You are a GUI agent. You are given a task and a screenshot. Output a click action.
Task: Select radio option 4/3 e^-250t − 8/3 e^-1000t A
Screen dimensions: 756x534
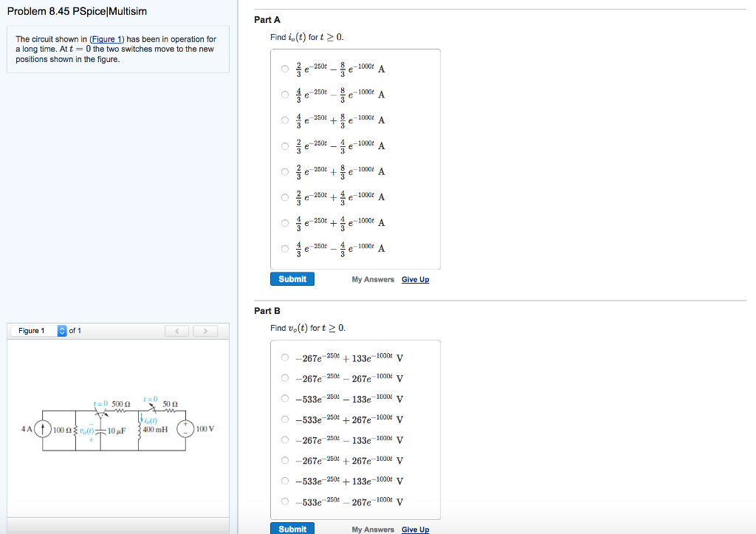285,95
